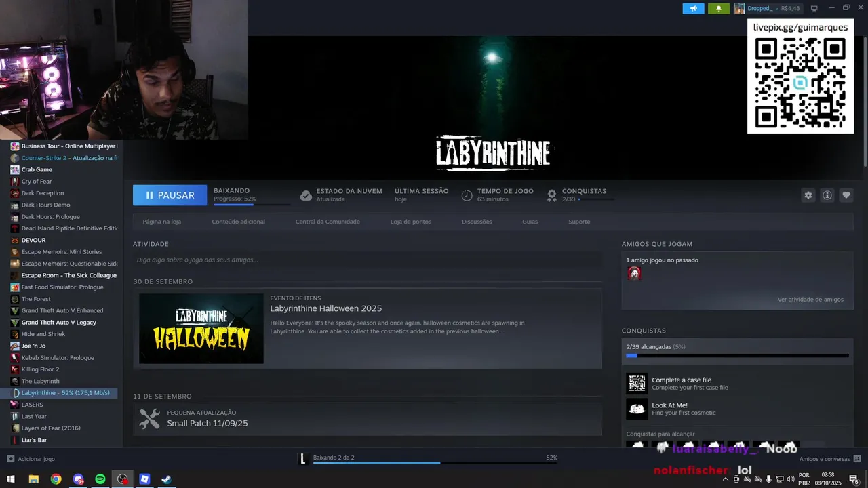The image size is (868, 488).
Task: Show game info icon
Action: (827, 195)
